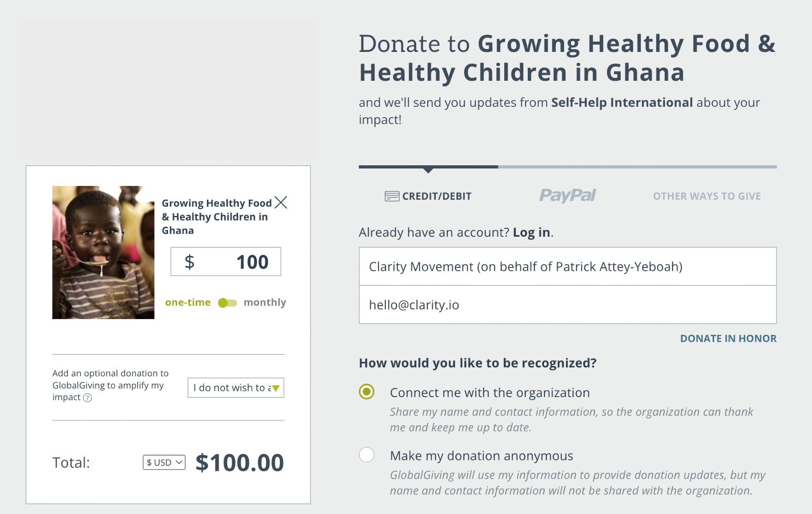Image resolution: width=812 pixels, height=514 pixels.
Task: Open the optional GlobalGiving donation dropdown
Action: [x=235, y=388]
